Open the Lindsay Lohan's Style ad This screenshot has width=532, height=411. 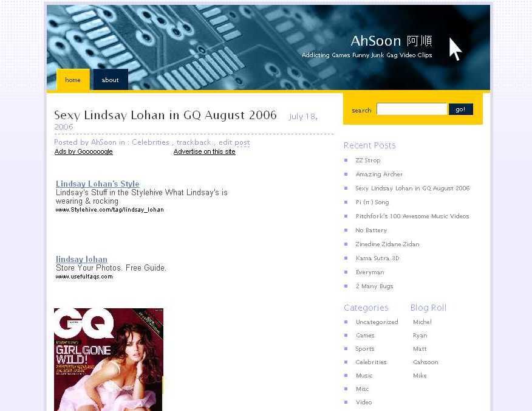point(98,184)
